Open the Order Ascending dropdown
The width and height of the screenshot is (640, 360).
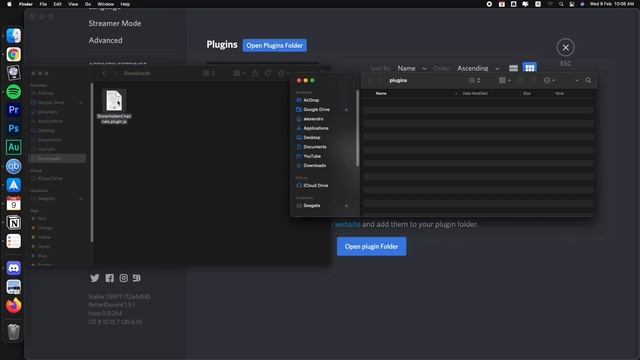(x=478, y=68)
